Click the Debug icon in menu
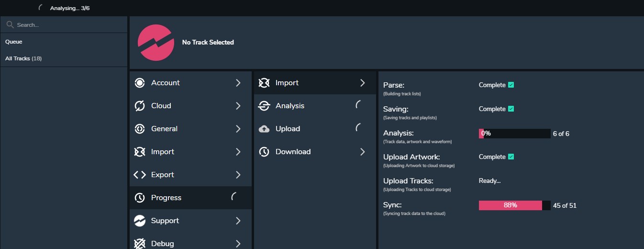Viewport: 644px width, 249px height. [140, 243]
